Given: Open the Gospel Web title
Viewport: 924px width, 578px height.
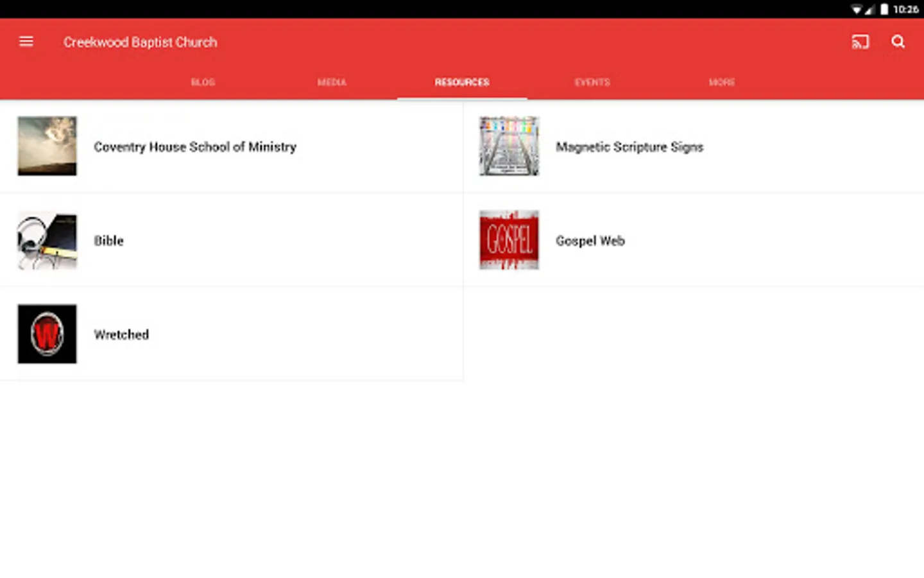Looking at the screenshot, I should pos(590,241).
